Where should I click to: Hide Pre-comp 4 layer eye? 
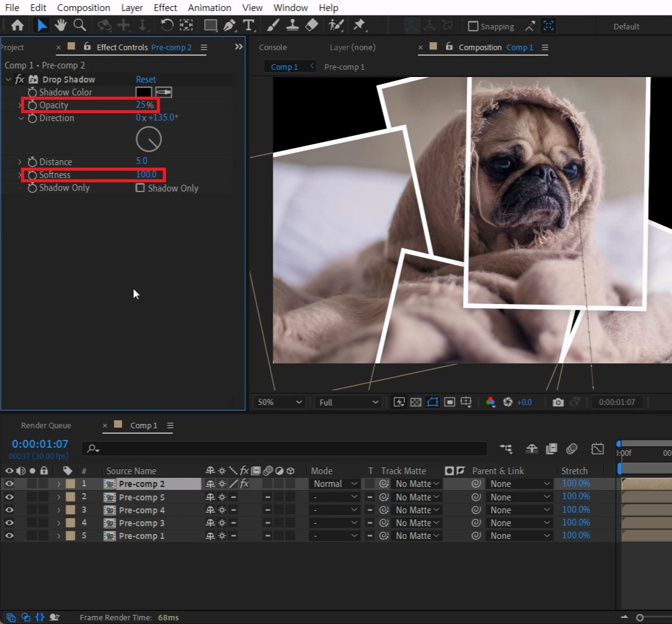click(9, 510)
